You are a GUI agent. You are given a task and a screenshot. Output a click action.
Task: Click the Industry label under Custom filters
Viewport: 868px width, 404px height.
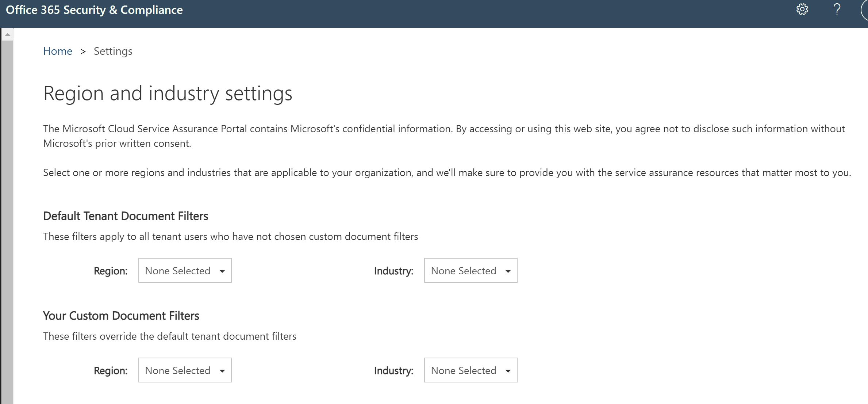393,371
